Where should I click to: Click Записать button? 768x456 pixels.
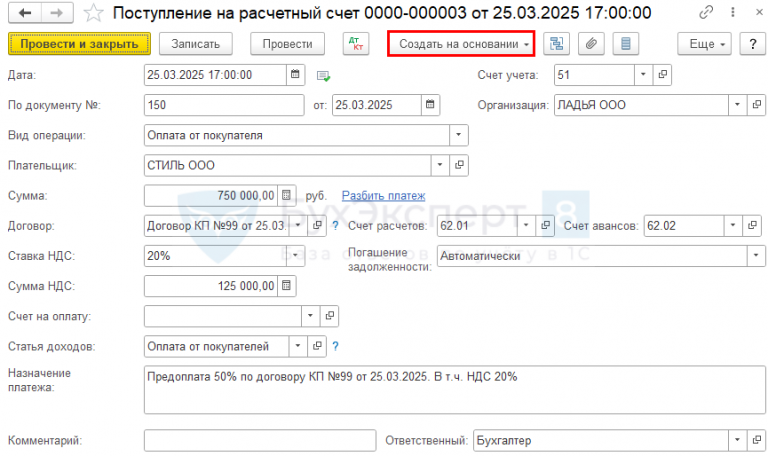click(195, 44)
